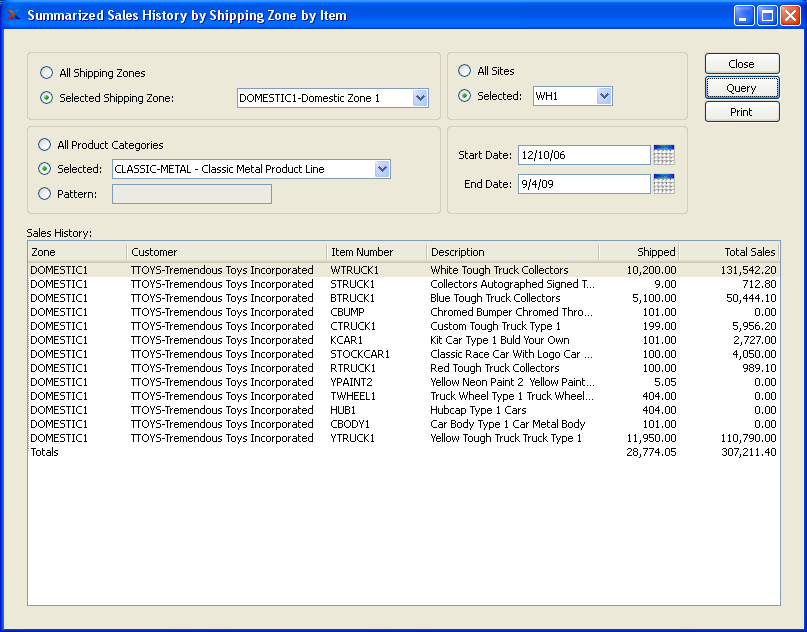Open the End Date calendar picker
The height and width of the screenshot is (632, 807).
click(x=663, y=184)
